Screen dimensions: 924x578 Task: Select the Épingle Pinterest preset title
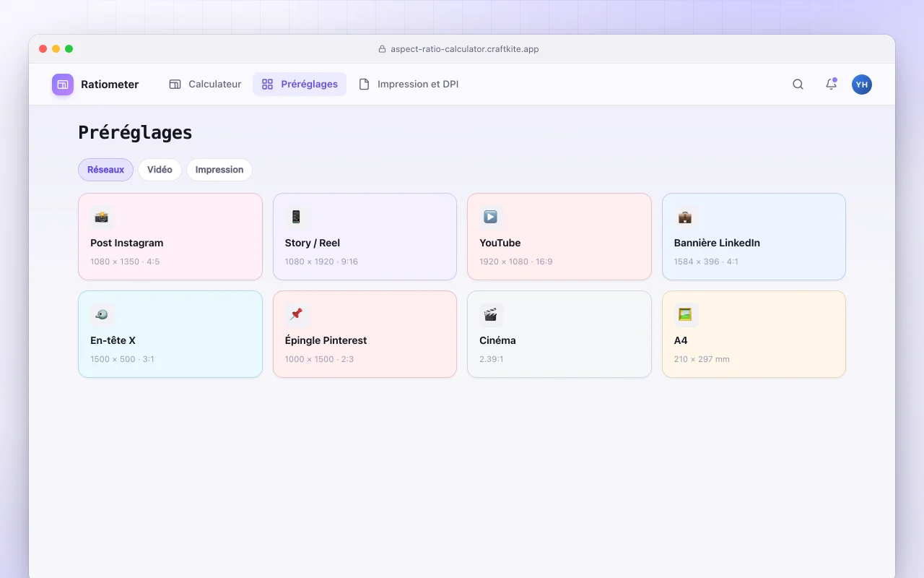[326, 340]
